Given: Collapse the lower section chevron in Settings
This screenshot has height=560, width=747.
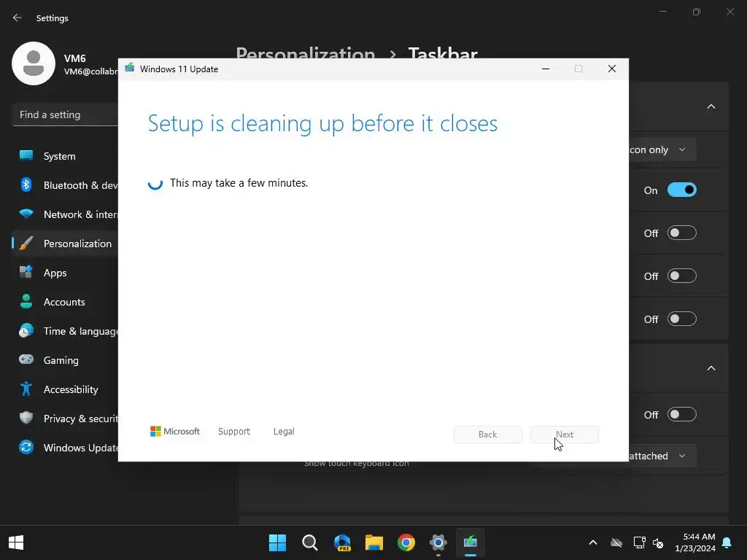Looking at the screenshot, I should point(711,368).
